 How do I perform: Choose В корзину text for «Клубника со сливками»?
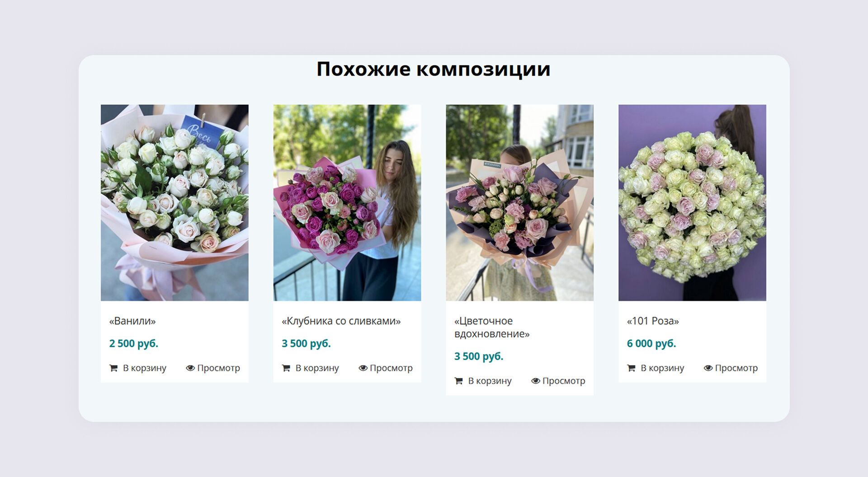(317, 368)
